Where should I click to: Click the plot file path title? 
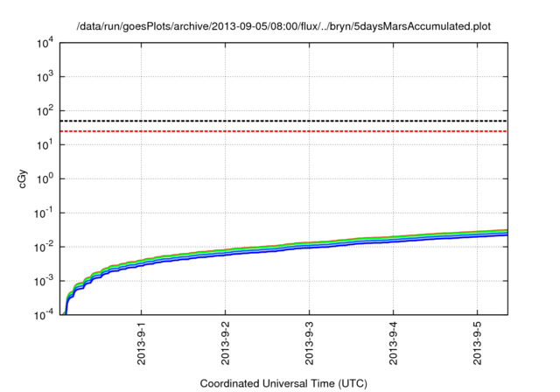coord(283,26)
